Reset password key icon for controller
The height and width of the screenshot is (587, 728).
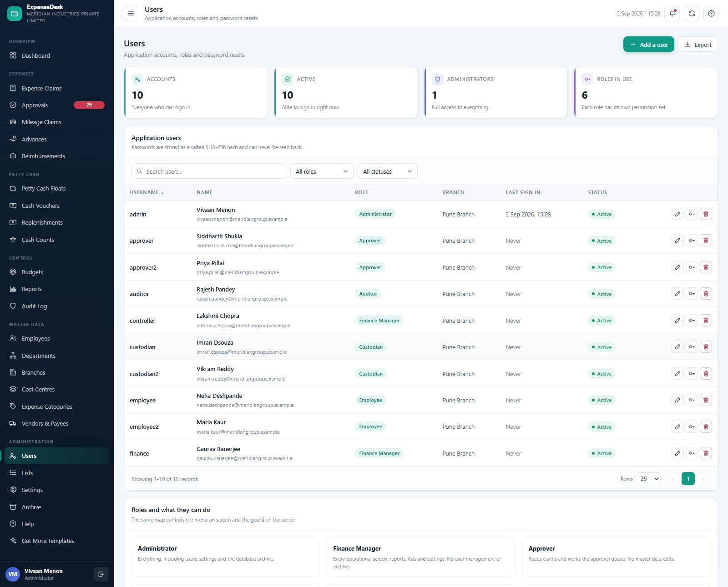point(692,321)
